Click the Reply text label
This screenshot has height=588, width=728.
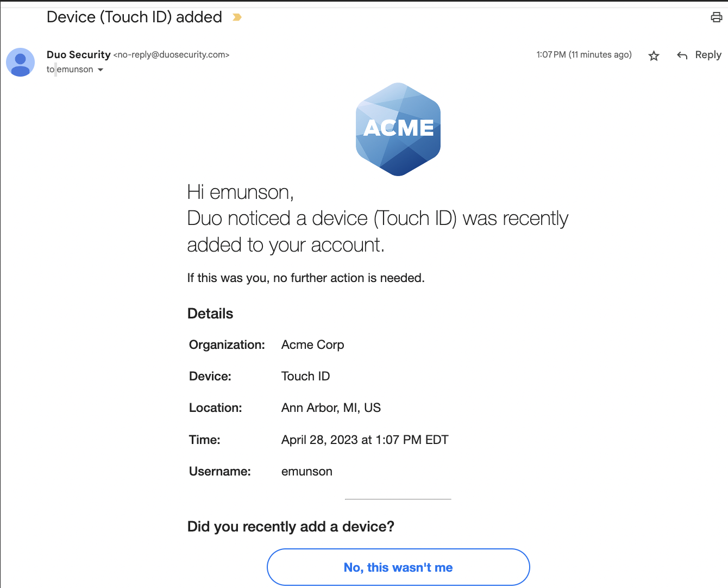point(708,55)
